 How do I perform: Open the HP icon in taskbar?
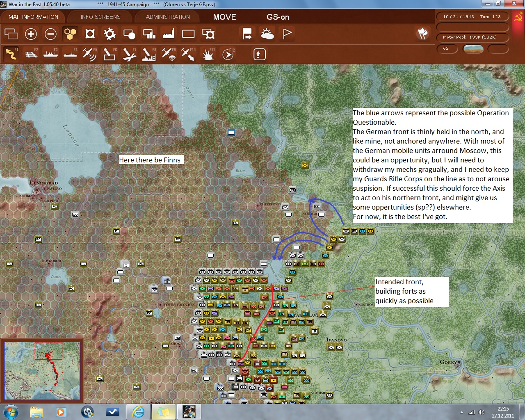(x=87, y=412)
